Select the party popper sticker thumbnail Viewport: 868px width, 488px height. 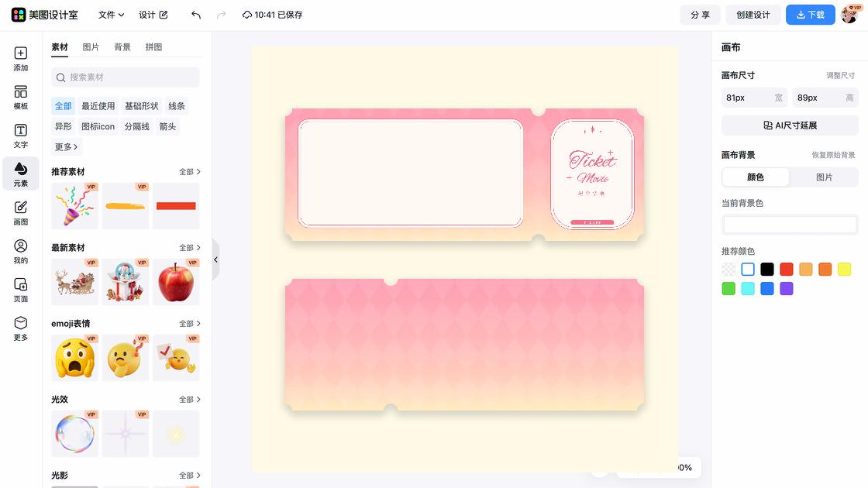point(74,206)
